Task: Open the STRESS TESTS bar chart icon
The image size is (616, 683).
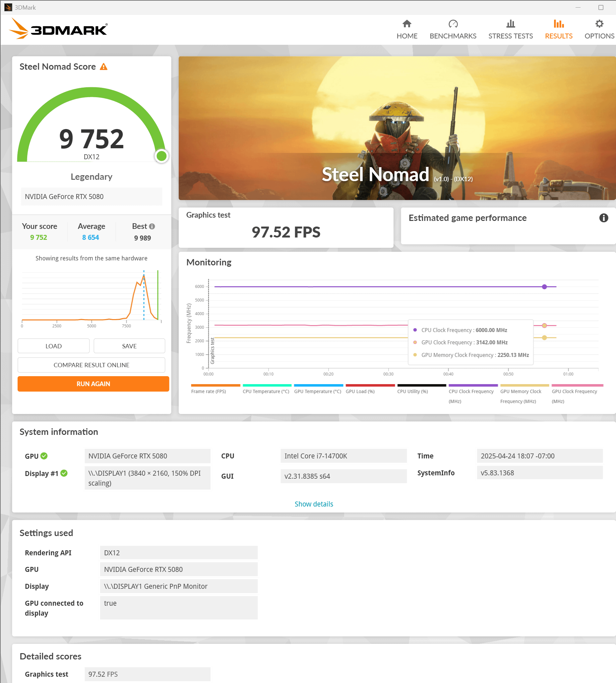Action: tap(510, 24)
